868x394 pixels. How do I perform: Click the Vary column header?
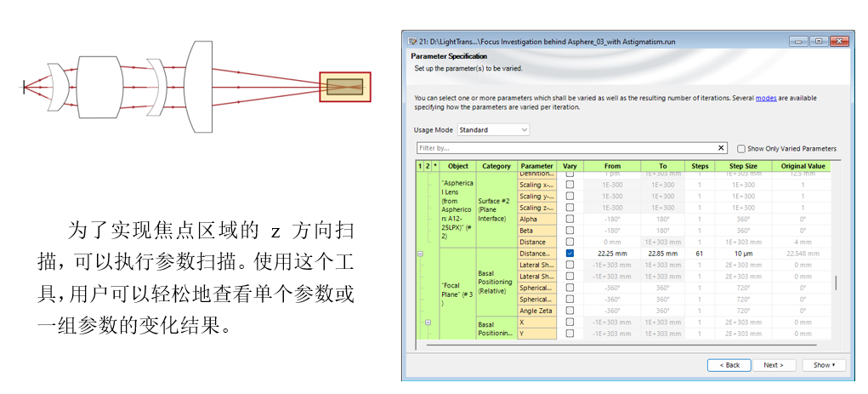pos(570,166)
